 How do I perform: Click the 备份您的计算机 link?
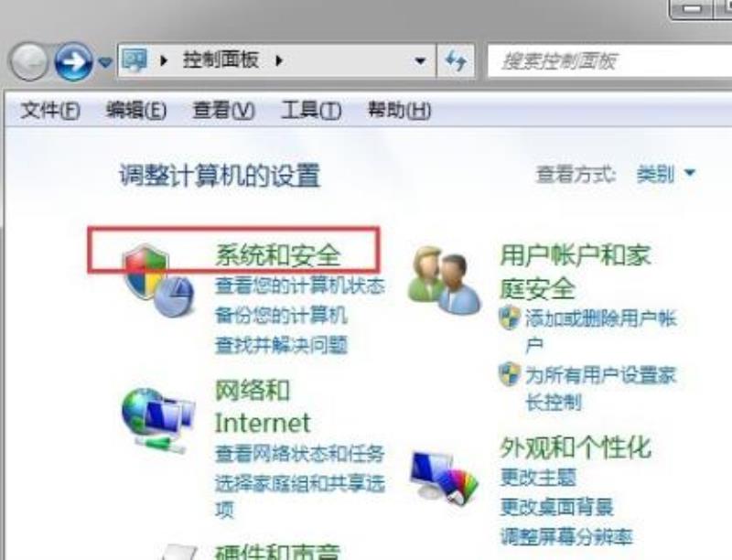(x=281, y=316)
